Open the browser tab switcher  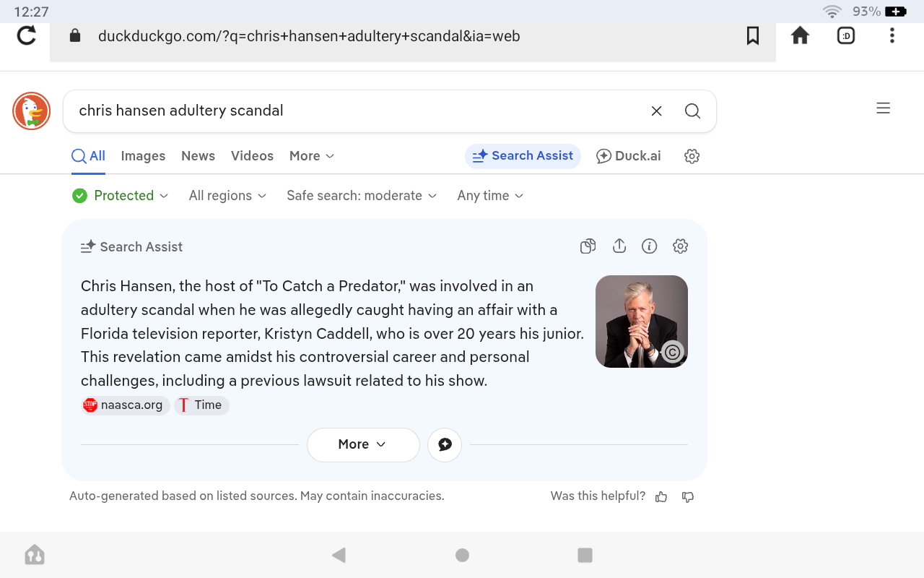point(845,35)
